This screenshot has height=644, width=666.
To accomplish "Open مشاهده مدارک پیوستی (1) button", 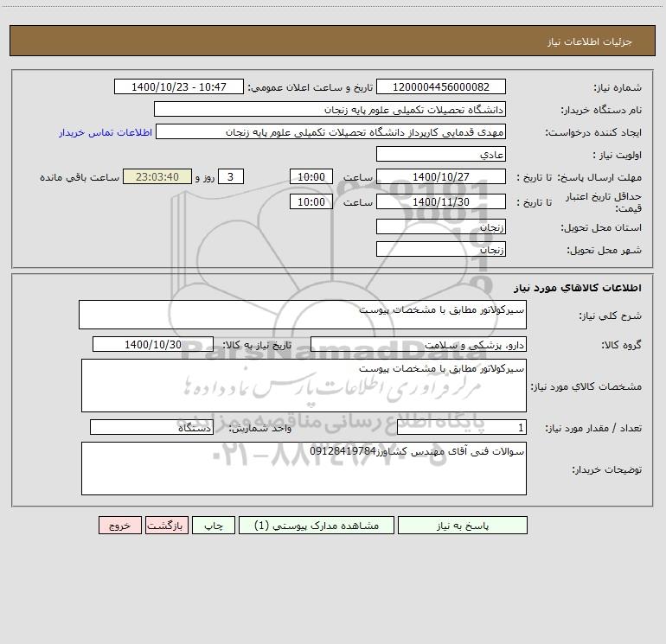I will coord(317,525).
